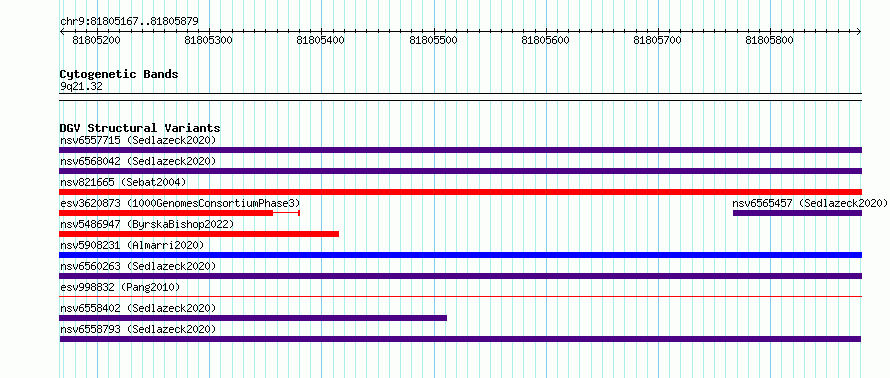Select the nsv6558793 purple variant bar
The image size is (890, 378).
(x=460, y=339)
